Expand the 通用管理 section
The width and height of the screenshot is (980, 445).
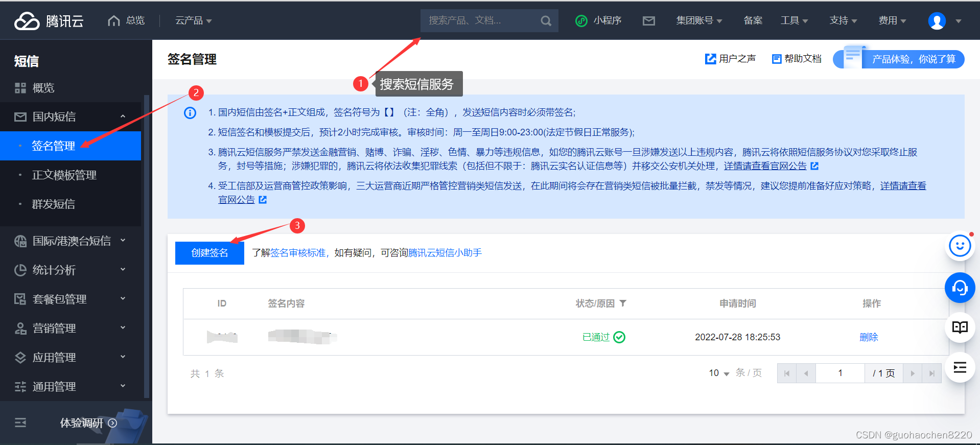click(x=123, y=386)
